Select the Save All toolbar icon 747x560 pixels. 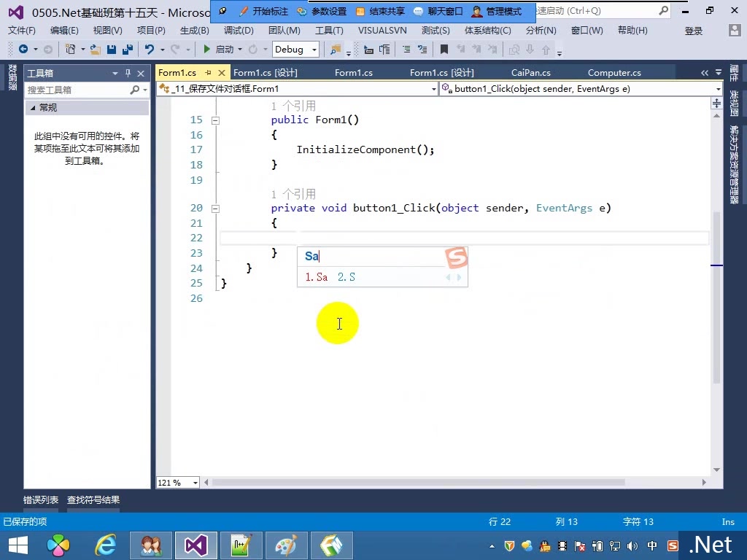coord(128,50)
